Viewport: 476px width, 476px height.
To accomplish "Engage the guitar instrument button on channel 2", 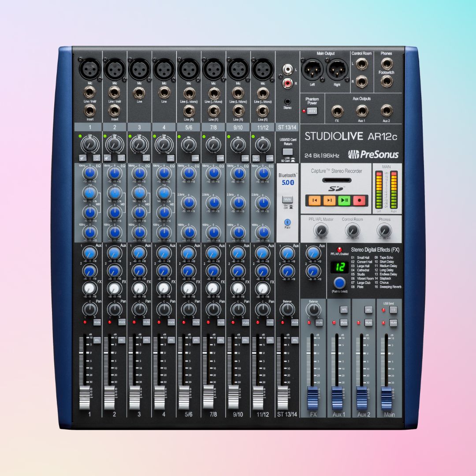I will coord(107,158).
